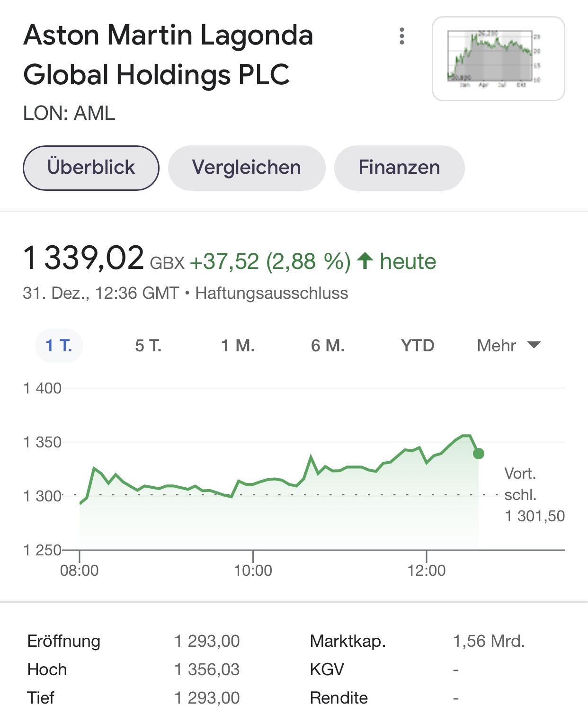Switch chart to 5 T. range
This screenshot has height=723, width=588.
[148, 346]
